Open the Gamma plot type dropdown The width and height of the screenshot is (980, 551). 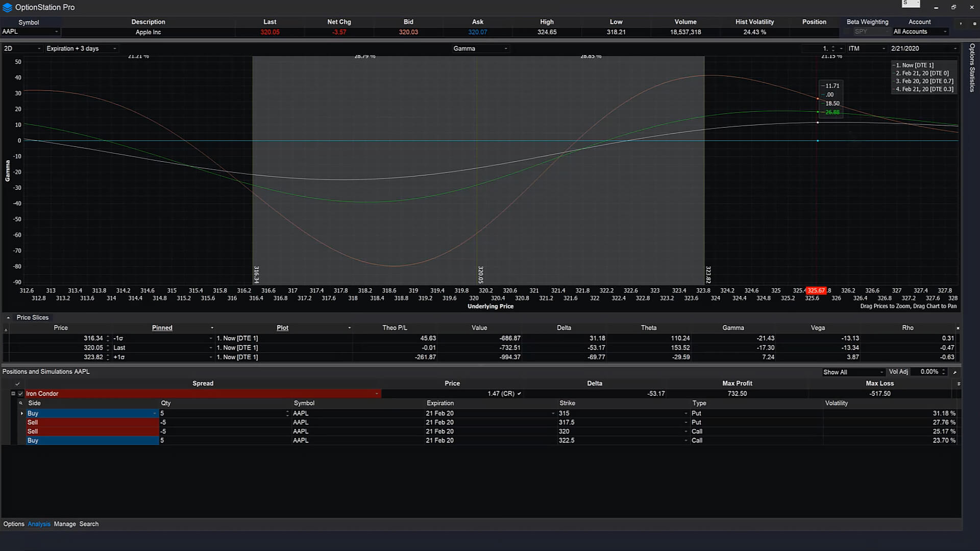(505, 48)
